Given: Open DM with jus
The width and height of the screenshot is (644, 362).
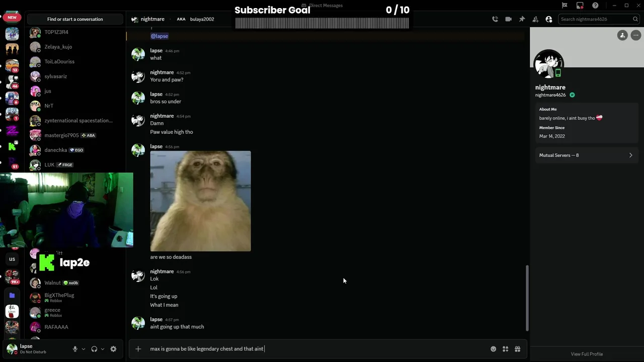Looking at the screenshot, I should pyautogui.click(x=75, y=91).
